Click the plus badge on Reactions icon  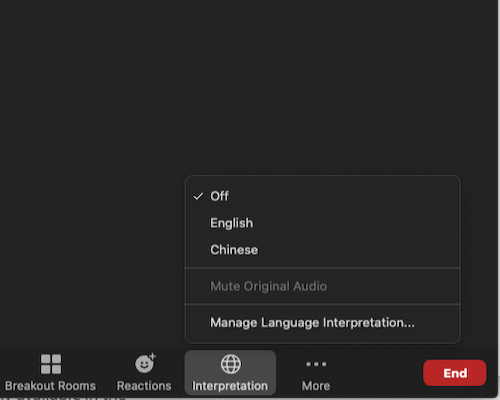(x=152, y=356)
